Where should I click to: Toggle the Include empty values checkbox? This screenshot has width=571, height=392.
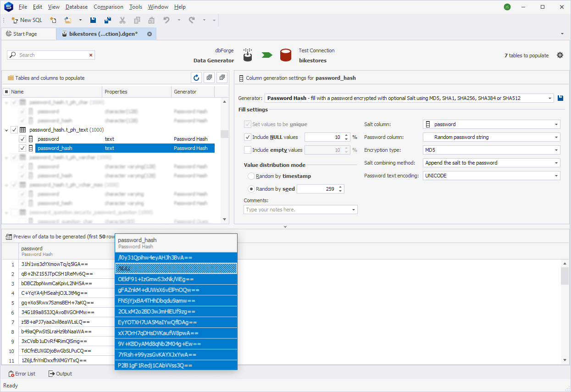pyautogui.click(x=248, y=150)
